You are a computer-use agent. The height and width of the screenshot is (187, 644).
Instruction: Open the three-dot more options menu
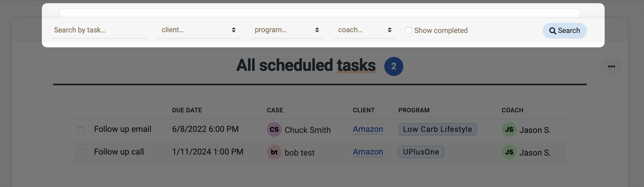(611, 67)
